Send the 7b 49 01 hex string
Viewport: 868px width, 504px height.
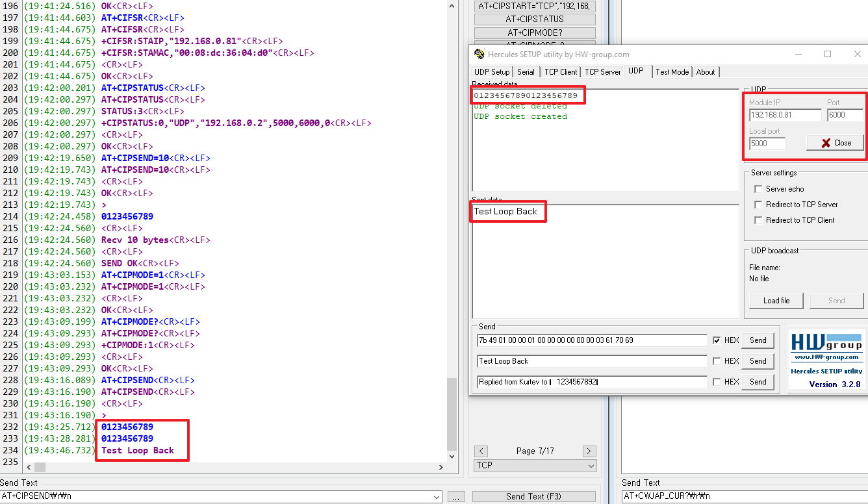click(x=758, y=340)
